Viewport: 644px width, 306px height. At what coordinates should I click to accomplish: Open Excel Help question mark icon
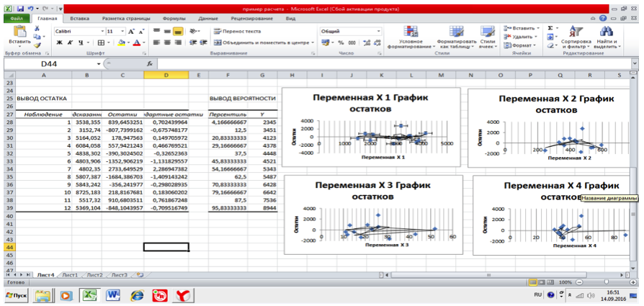(x=603, y=18)
